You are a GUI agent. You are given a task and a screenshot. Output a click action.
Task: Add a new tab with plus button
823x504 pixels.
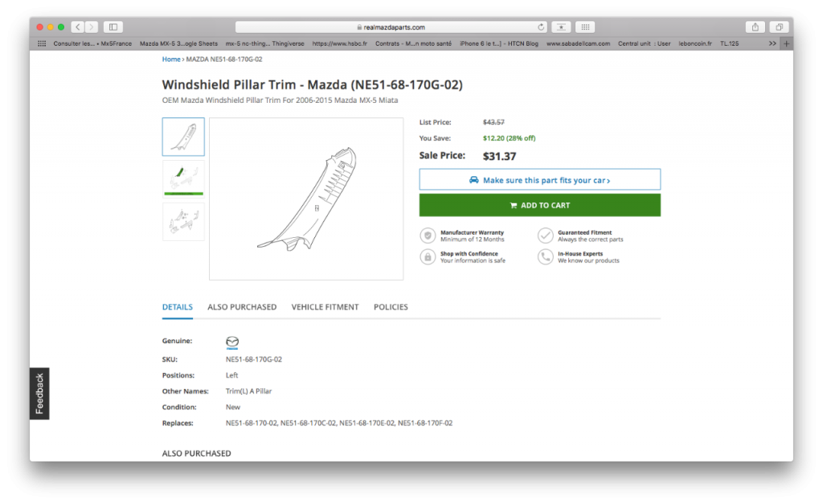tap(786, 43)
